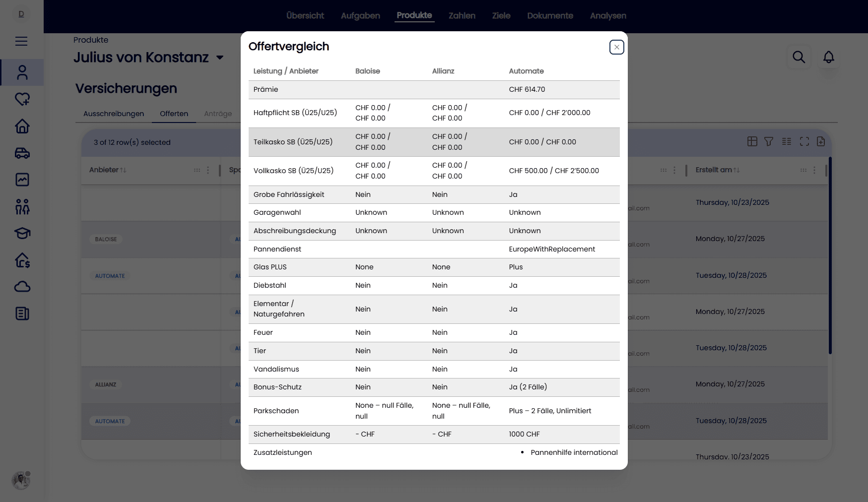Open Anbieter column options menu
868x502 pixels.
click(208, 170)
